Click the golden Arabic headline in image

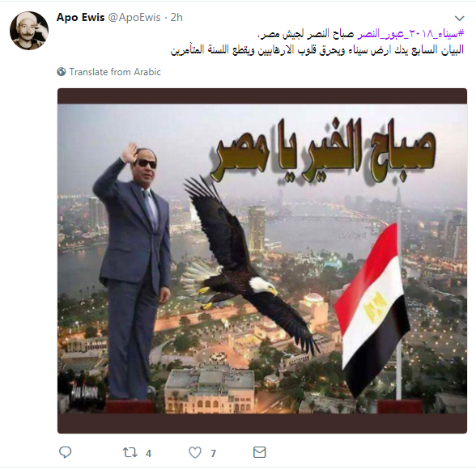[322, 150]
